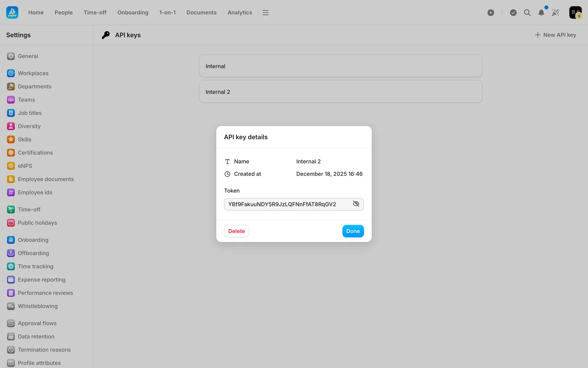Click the plus circle add icon
The height and width of the screenshot is (368, 588).
pyautogui.click(x=491, y=13)
